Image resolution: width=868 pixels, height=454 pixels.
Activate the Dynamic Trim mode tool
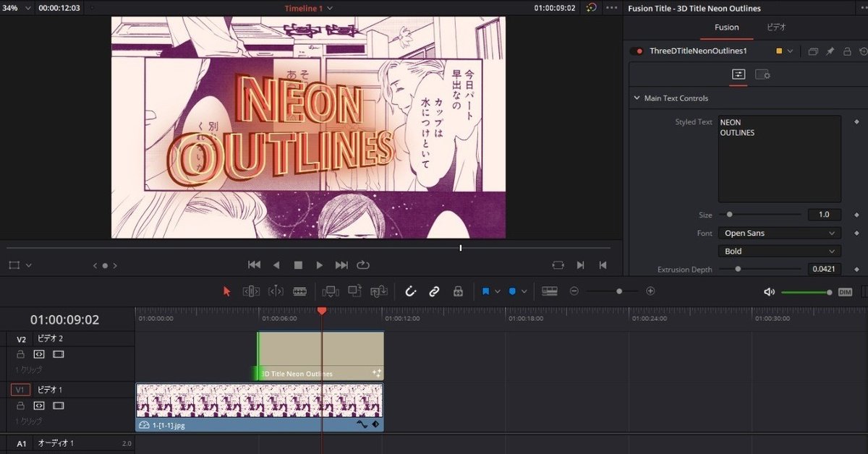pyautogui.click(x=276, y=291)
